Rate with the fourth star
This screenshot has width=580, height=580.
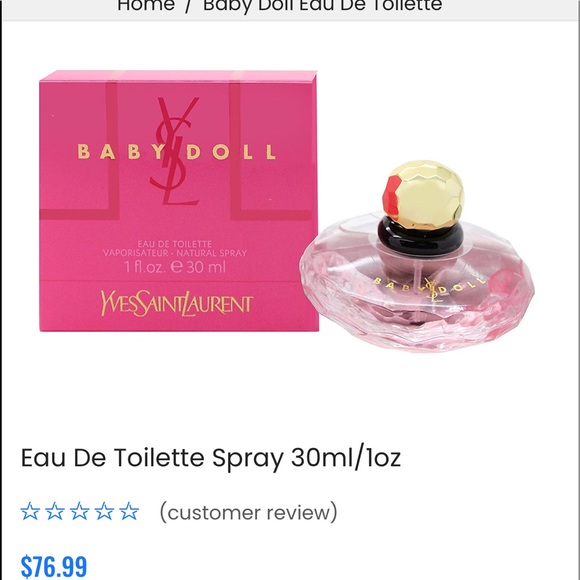104,512
